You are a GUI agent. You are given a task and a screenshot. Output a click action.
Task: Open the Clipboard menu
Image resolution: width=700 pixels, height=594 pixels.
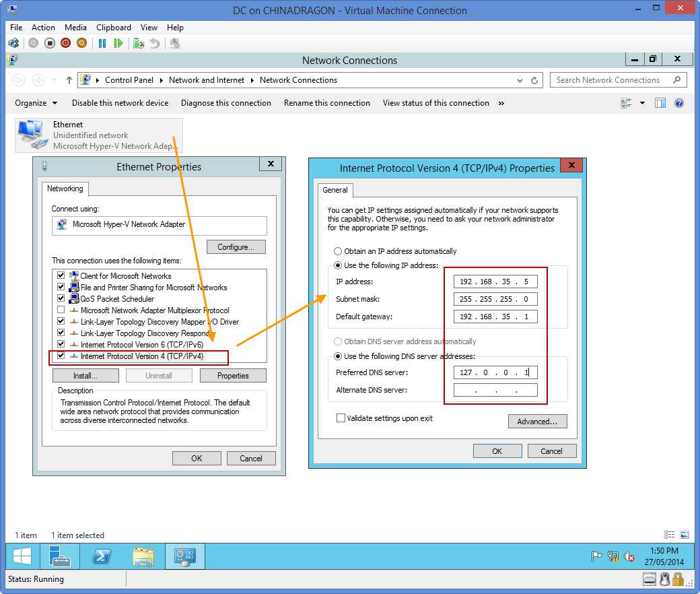coord(114,28)
